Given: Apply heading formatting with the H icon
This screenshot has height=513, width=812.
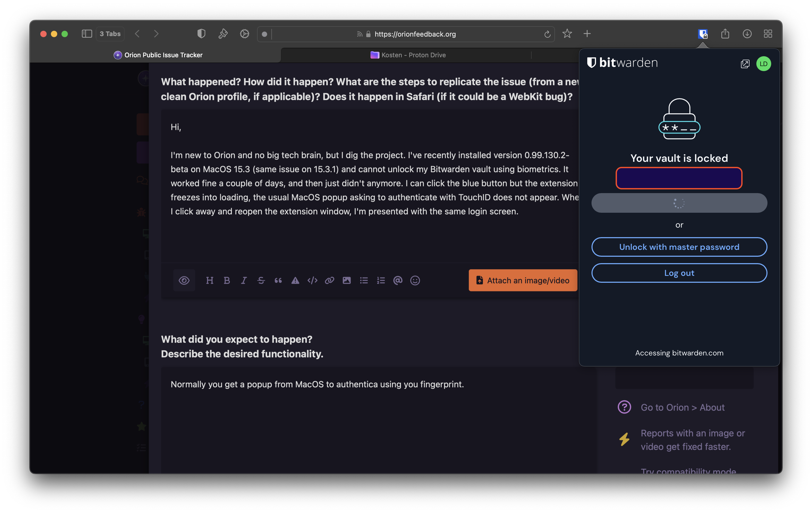Looking at the screenshot, I should pos(209,280).
